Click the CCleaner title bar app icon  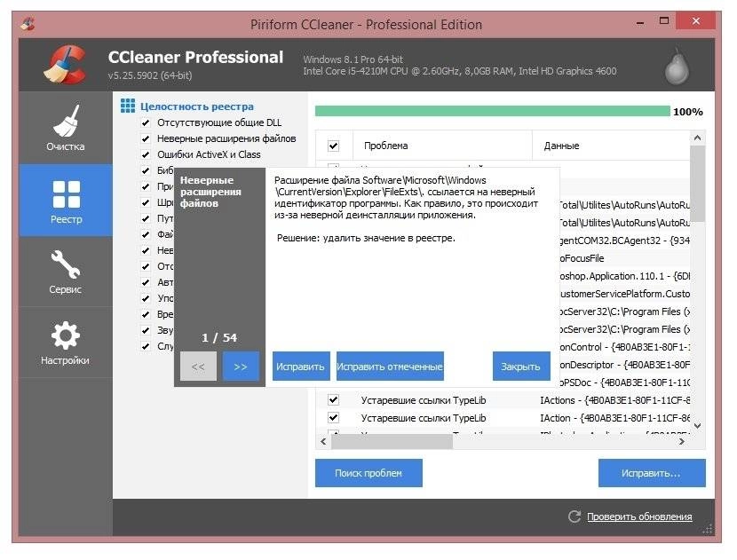tap(28, 23)
